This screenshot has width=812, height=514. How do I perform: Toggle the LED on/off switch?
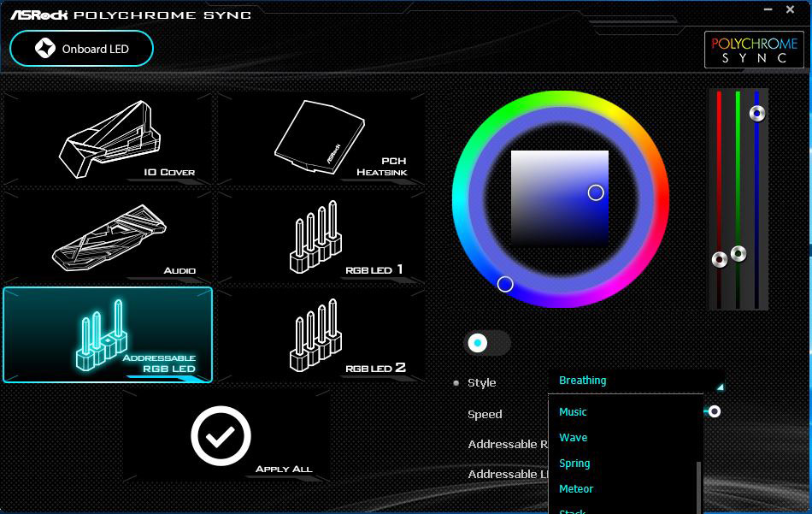(487, 343)
